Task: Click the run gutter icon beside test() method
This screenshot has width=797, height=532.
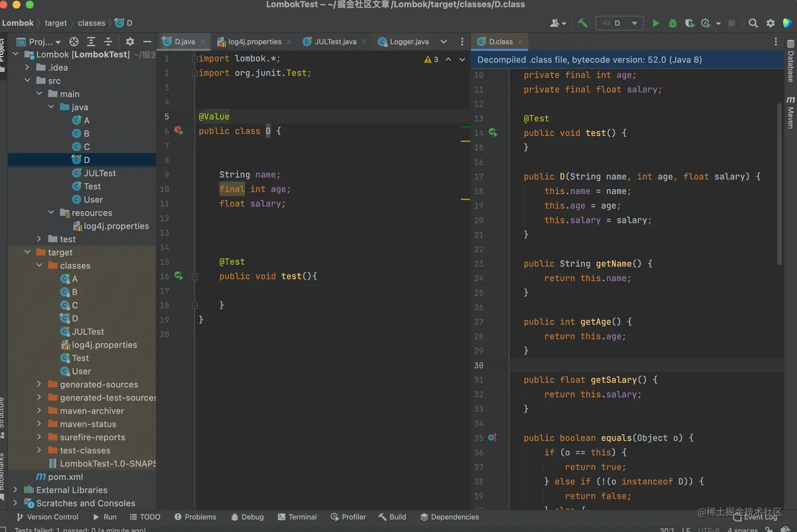Action: pos(179,276)
